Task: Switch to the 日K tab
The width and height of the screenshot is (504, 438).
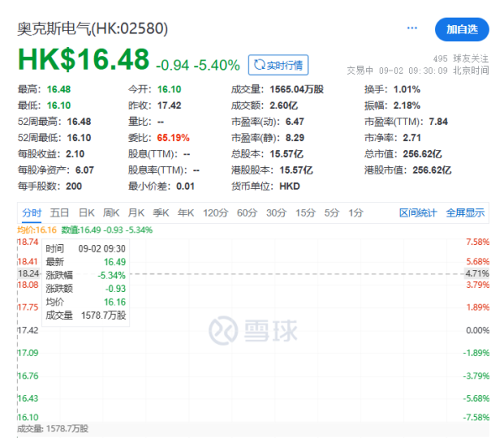Action: 87,212
